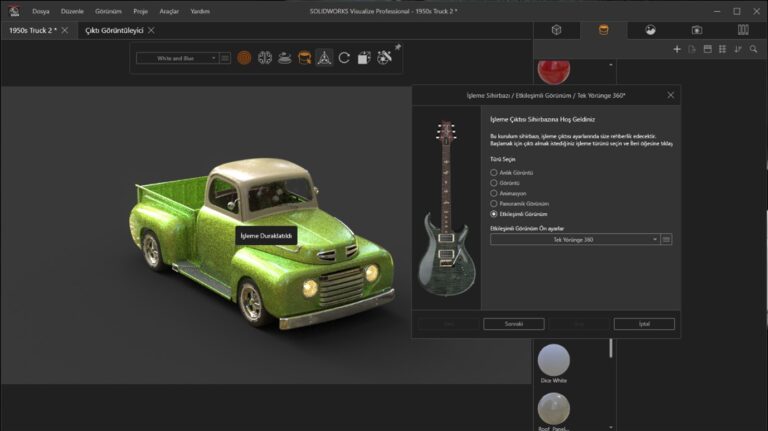Open the Scenes tab sphere icon
The image size is (768, 431).
(651, 30)
